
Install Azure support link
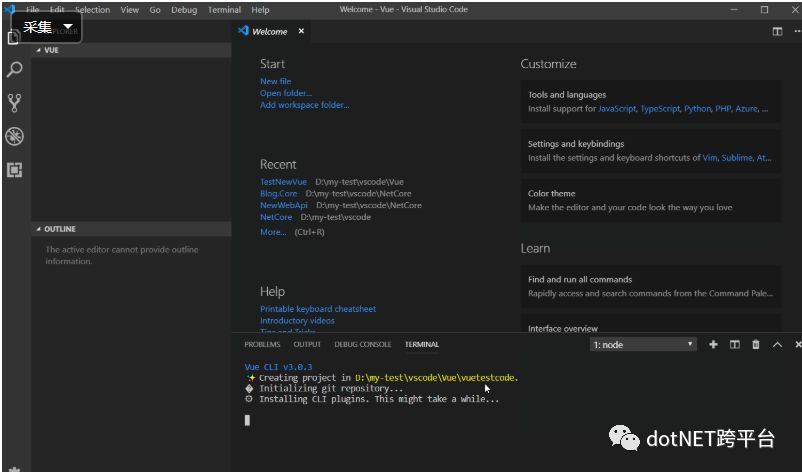(x=747, y=108)
